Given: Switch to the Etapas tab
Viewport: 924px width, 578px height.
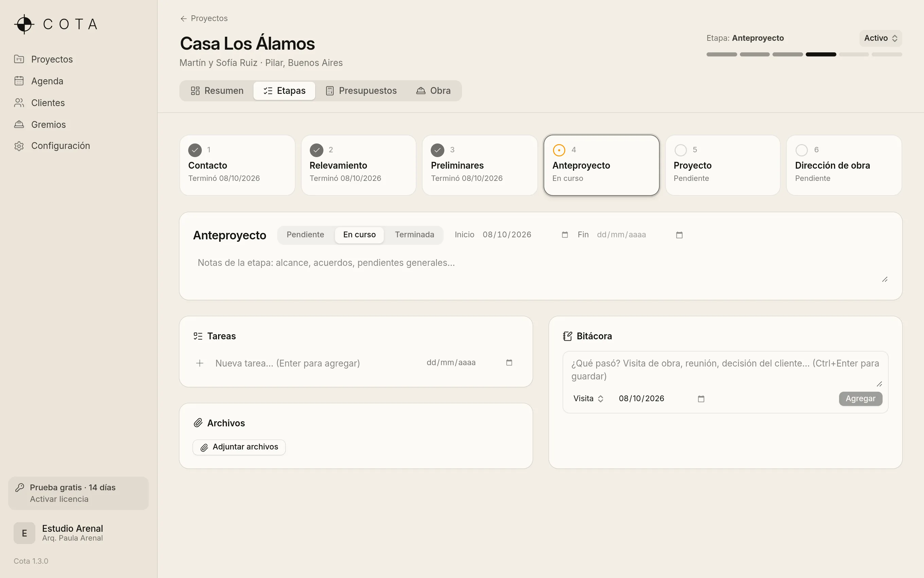Looking at the screenshot, I should tap(284, 90).
